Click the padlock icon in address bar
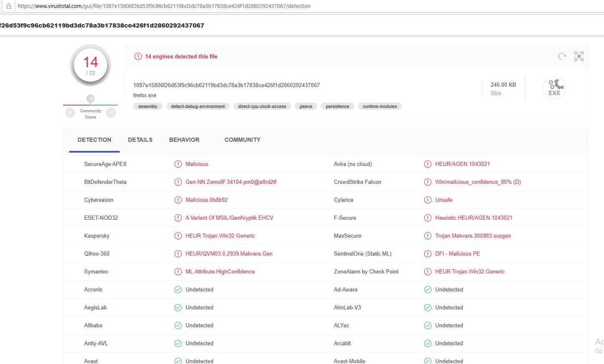 point(8,6)
